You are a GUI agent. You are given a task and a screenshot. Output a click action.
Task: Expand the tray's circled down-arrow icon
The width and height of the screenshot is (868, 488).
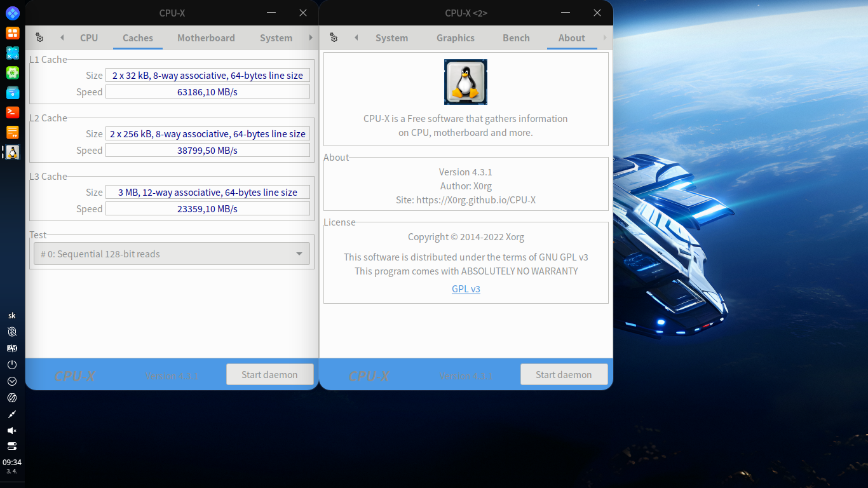(12, 381)
